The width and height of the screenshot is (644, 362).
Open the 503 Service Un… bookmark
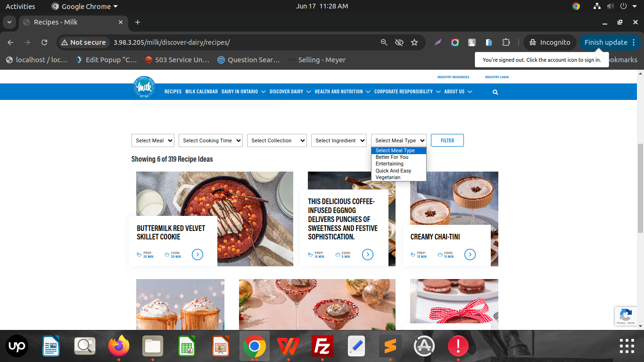tap(177, 60)
